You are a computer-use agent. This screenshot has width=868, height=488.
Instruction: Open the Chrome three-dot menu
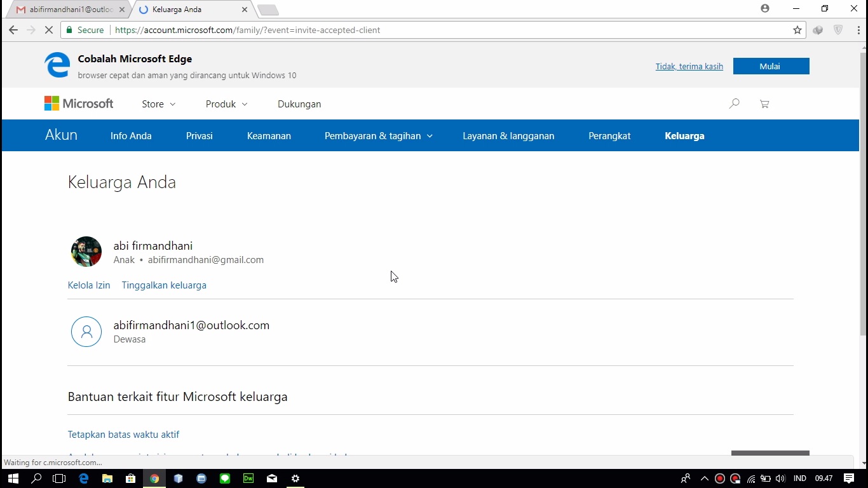pyautogui.click(x=859, y=30)
